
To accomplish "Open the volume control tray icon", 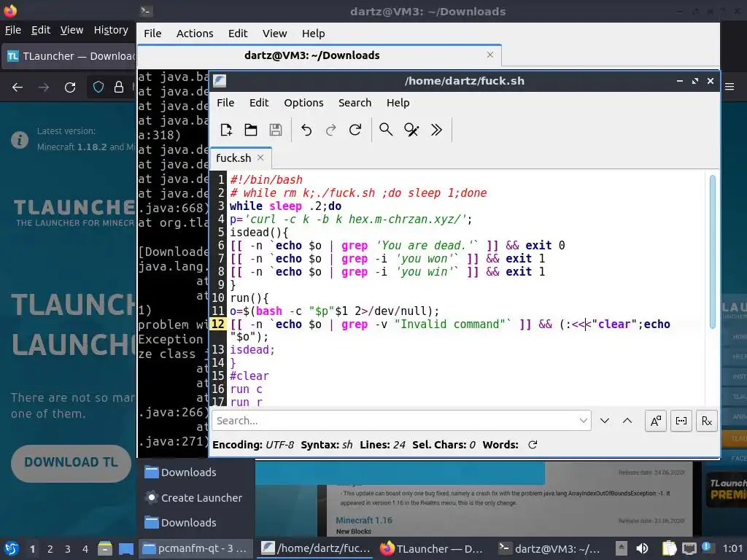I will [x=642, y=548].
